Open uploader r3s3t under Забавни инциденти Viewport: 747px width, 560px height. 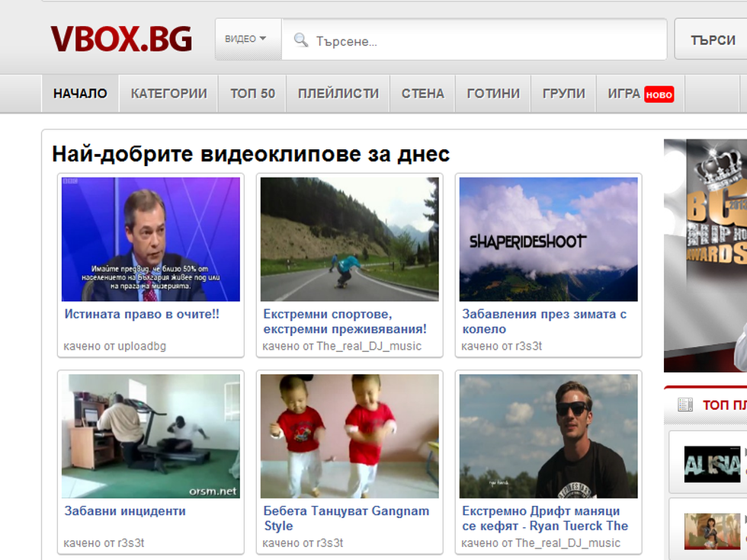click(x=131, y=542)
